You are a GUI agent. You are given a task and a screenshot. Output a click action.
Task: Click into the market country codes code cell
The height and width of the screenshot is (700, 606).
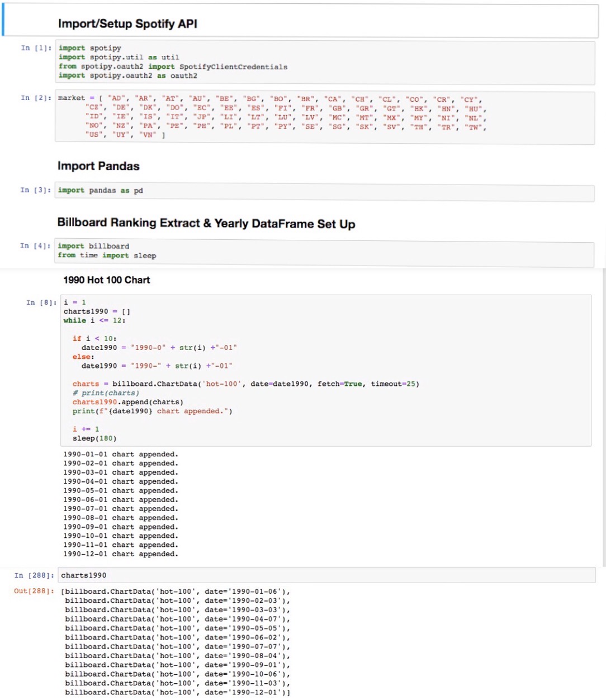click(x=324, y=116)
